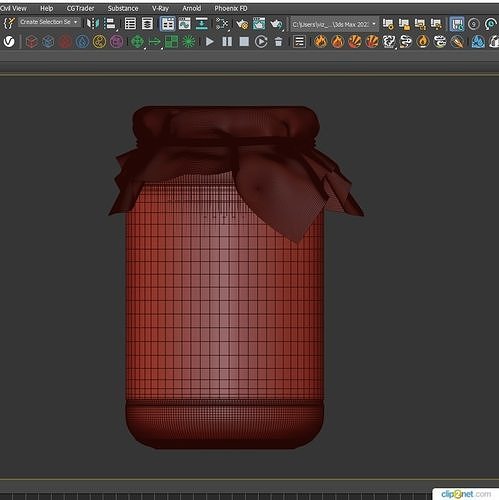The width and height of the screenshot is (499, 500).
Task: Click the blue cube V-Ray icon
Action: pyautogui.click(x=48, y=42)
